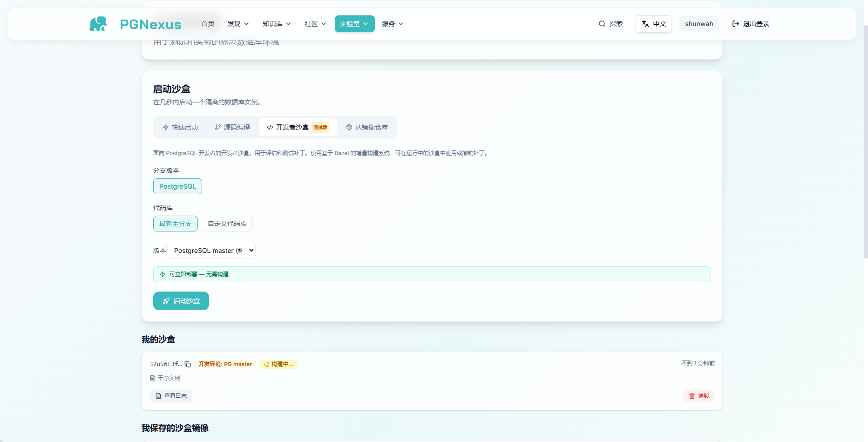The height and width of the screenshot is (442, 868).
Task: Click the search magnifier icon
Action: point(602,24)
